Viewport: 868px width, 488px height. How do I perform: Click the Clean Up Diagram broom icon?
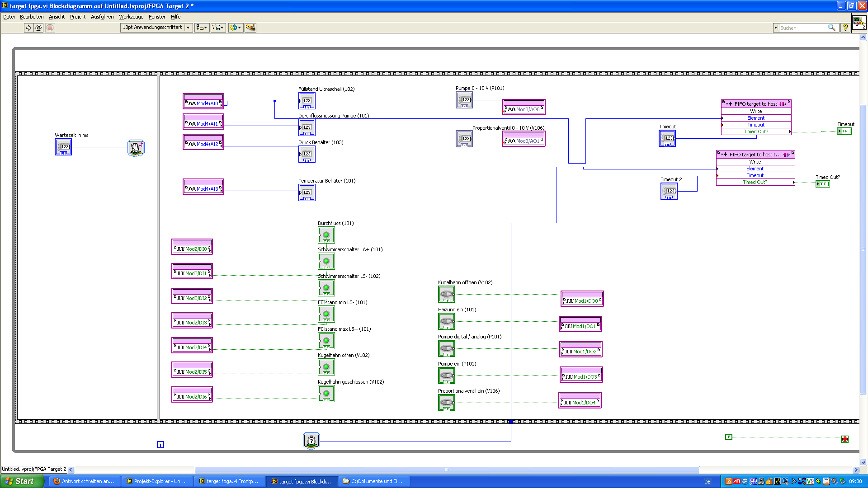point(250,28)
